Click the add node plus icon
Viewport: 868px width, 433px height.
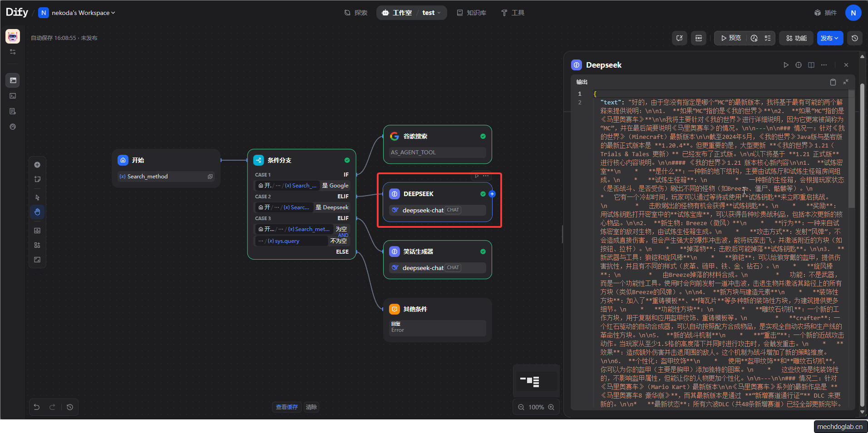(37, 165)
